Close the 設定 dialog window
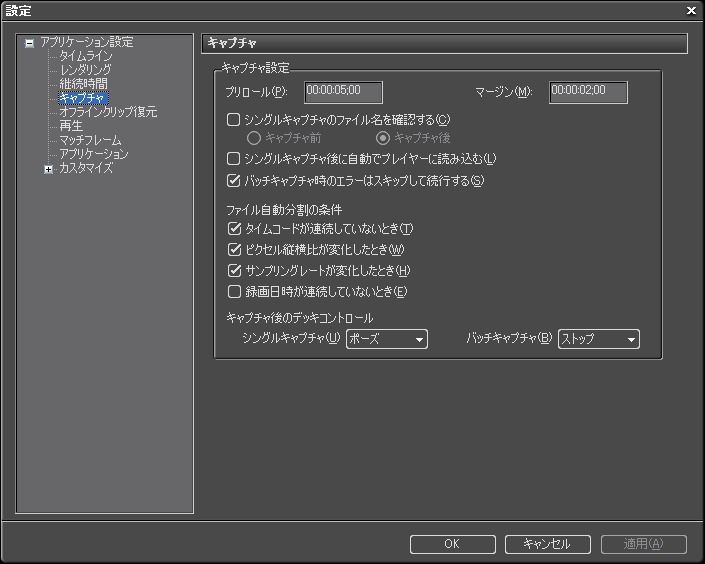Screen dimensions: 705x564 (x=692, y=10)
